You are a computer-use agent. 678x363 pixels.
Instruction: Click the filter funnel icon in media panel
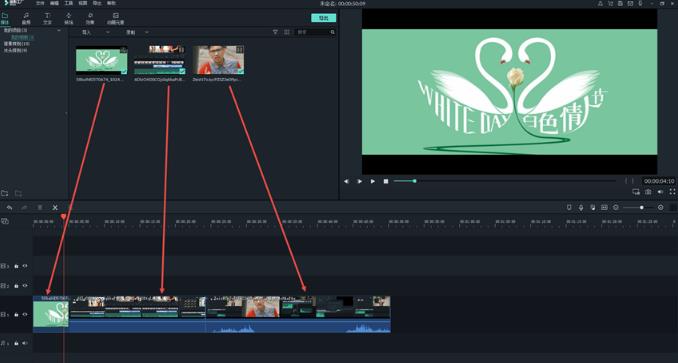pos(275,32)
